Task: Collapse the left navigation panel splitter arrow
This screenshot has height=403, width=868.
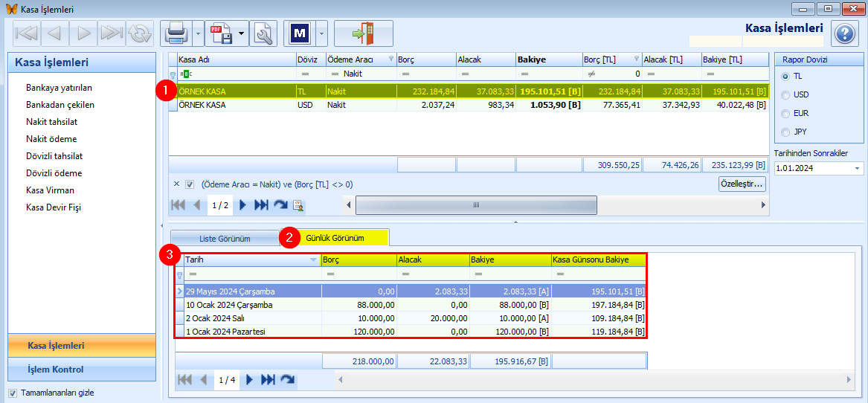Action: (x=161, y=226)
